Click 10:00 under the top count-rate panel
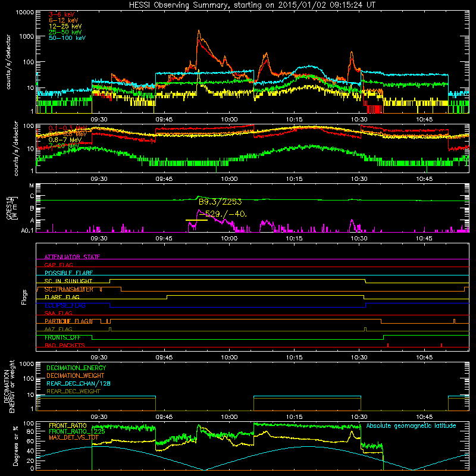The height and width of the screenshot is (476, 476). (x=229, y=120)
